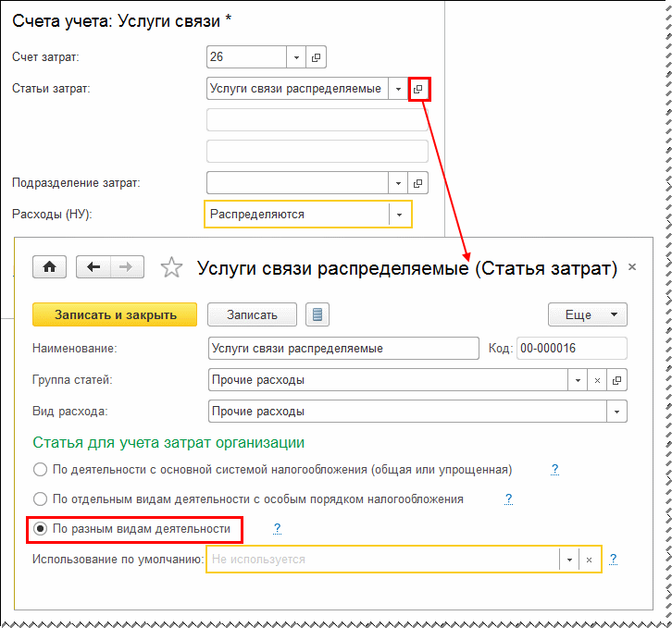Expand the "Подразделение затрат" dropdown

[x=398, y=183]
